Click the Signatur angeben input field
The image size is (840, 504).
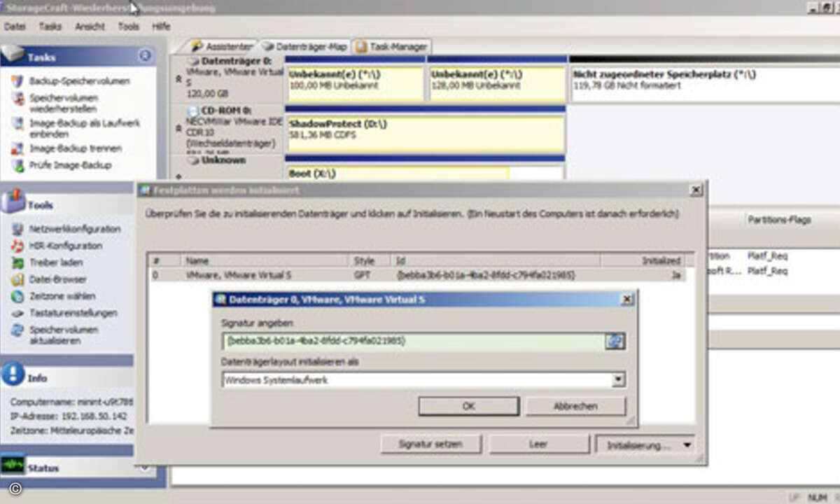(414, 341)
